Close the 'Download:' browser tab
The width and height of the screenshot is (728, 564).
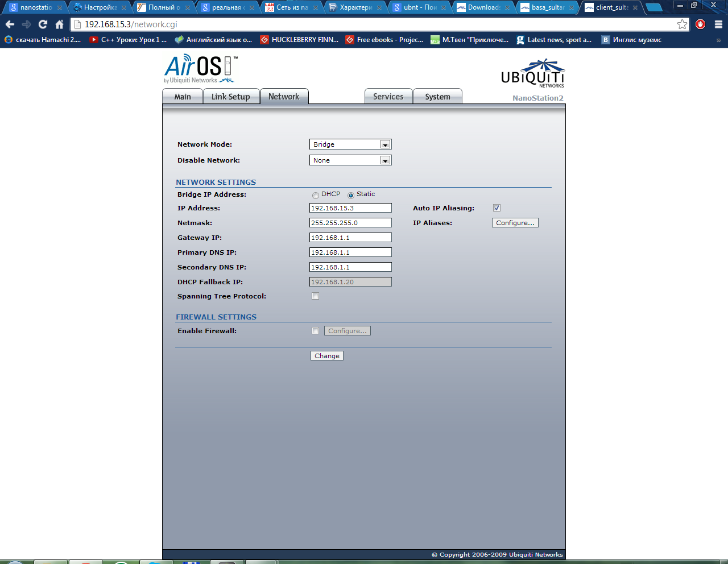[507, 8]
